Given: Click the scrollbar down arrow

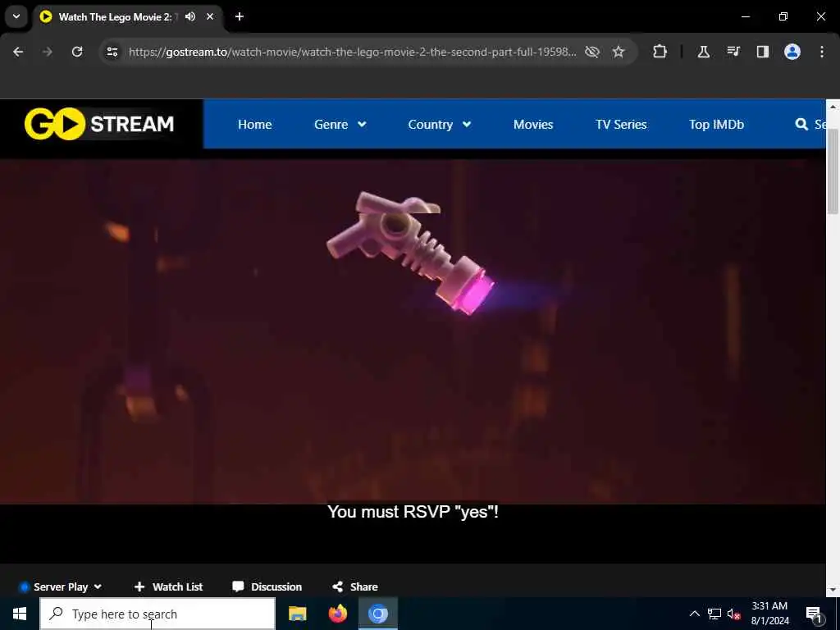Looking at the screenshot, I should click(833, 590).
